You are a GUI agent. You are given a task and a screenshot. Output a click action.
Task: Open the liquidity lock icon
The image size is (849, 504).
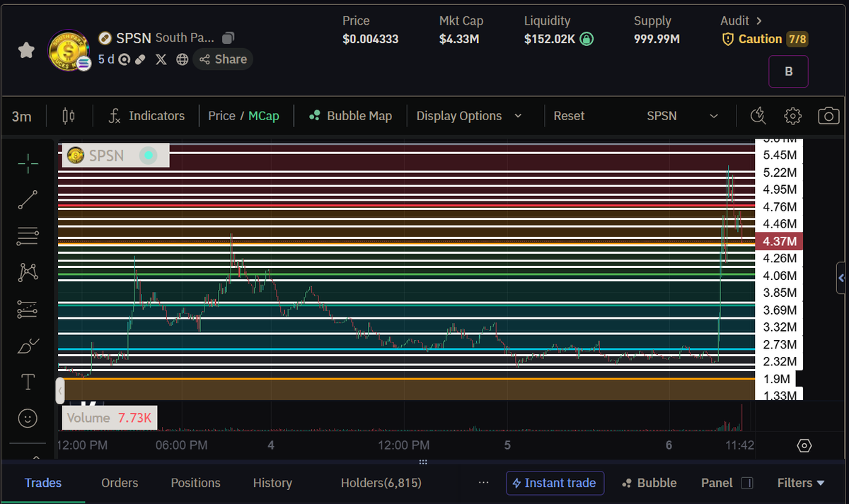point(587,39)
